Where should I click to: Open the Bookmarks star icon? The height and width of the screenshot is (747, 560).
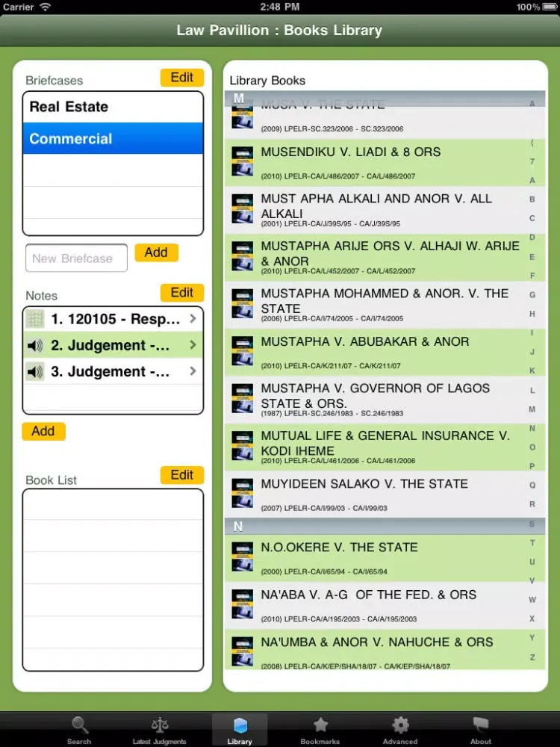click(x=320, y=725)
